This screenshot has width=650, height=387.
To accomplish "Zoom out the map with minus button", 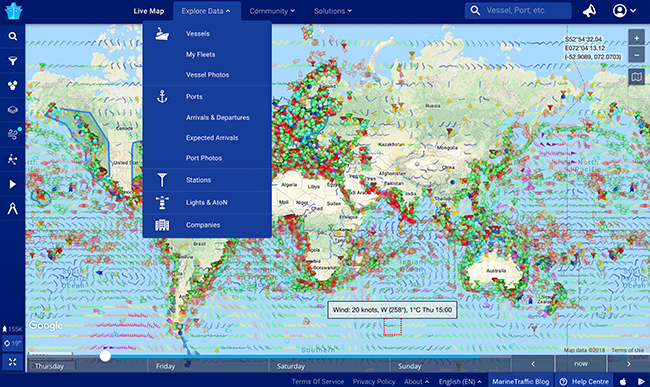I will click(636, 54).
